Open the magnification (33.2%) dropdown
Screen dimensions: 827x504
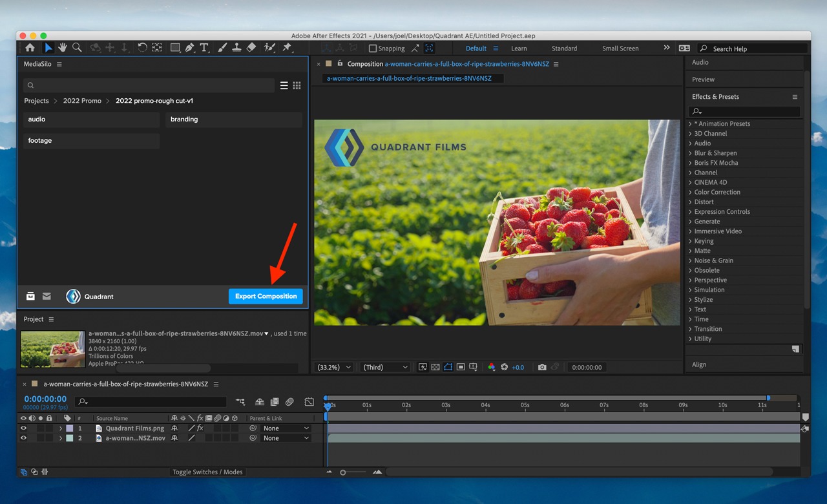point(333,367)
